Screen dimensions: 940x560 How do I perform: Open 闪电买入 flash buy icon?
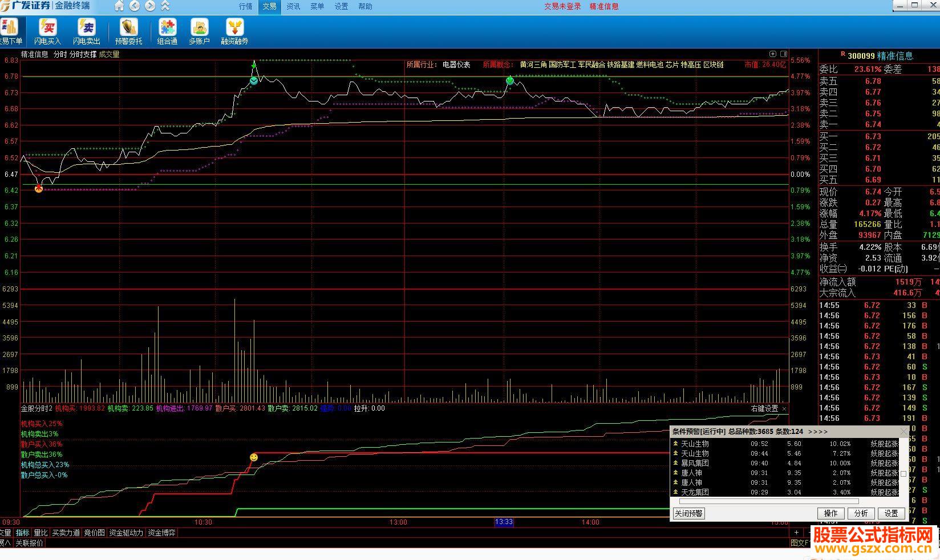[x=47, y=31]
